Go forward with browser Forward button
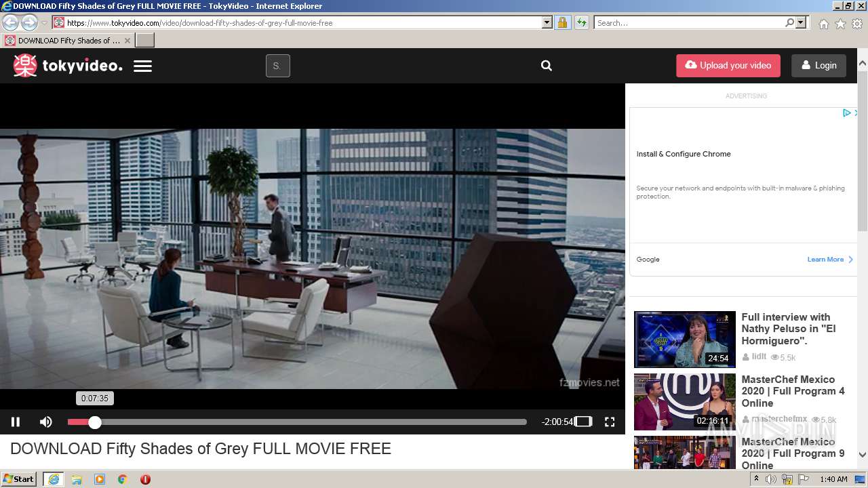The height and width of the screenshot is (488, 868). [29, 22]
